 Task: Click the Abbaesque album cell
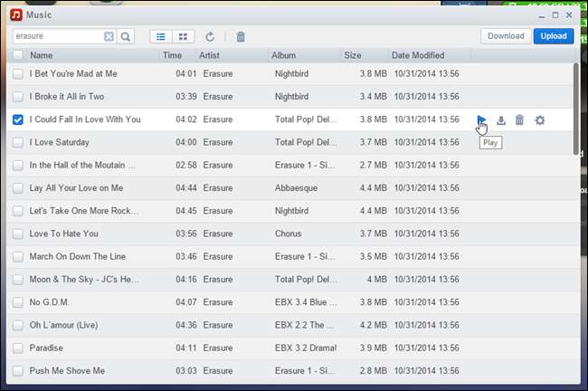point(296,188)
